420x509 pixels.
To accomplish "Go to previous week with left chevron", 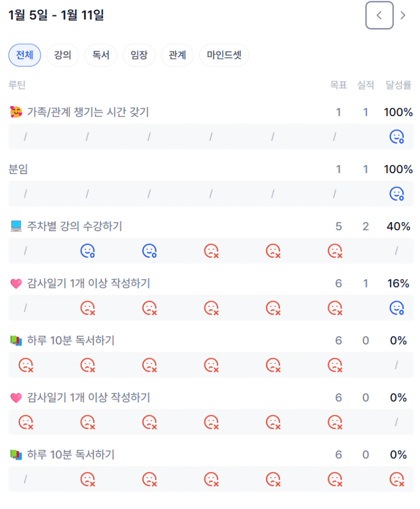I will [x=379, y=16].
